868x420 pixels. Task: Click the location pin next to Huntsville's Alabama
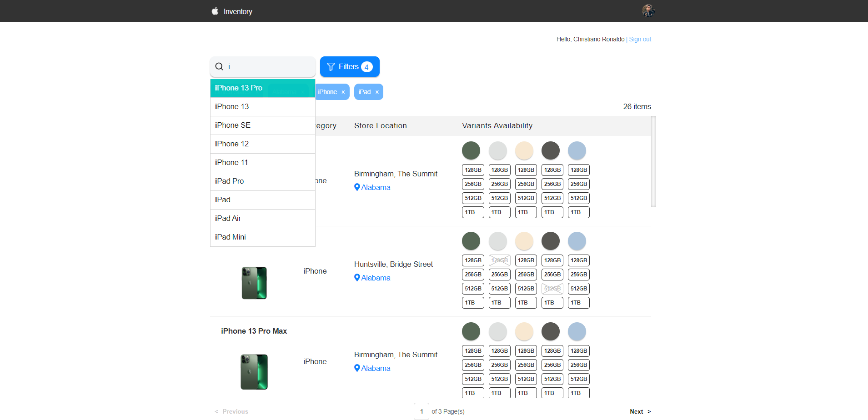(x=357, y=277)
